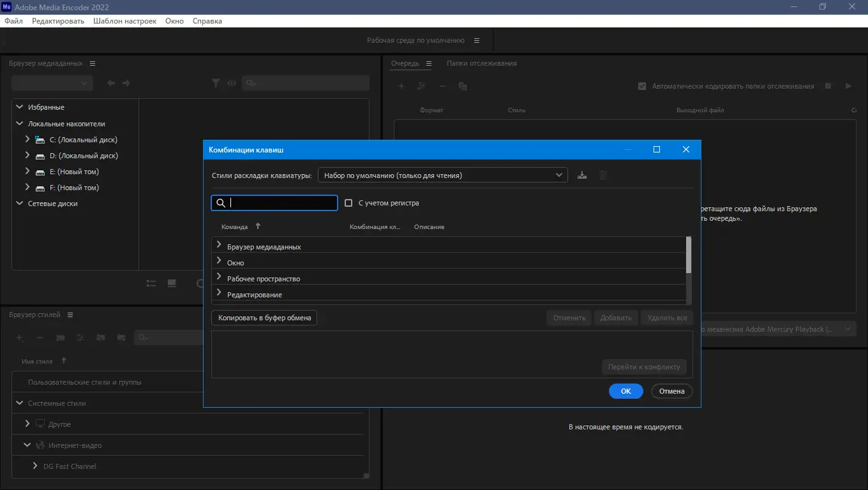Expand the Редактирование shortcuts group
This screenshot has height=490, width=868.
coord(219,293)
